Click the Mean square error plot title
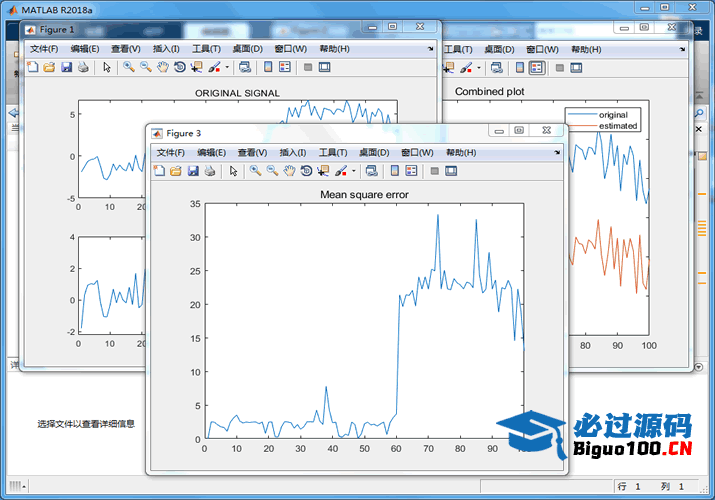This screenshot has width=715, height=500. coord(364,195)
